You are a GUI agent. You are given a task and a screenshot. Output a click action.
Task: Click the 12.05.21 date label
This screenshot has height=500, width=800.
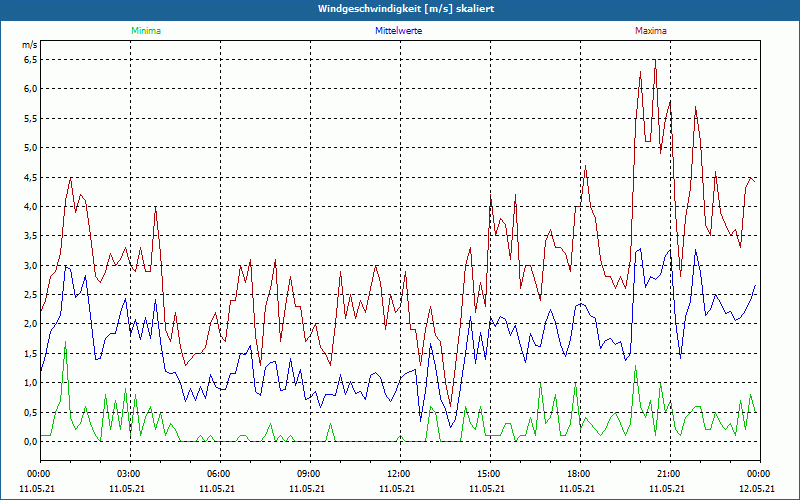click(x=757, y=488)
